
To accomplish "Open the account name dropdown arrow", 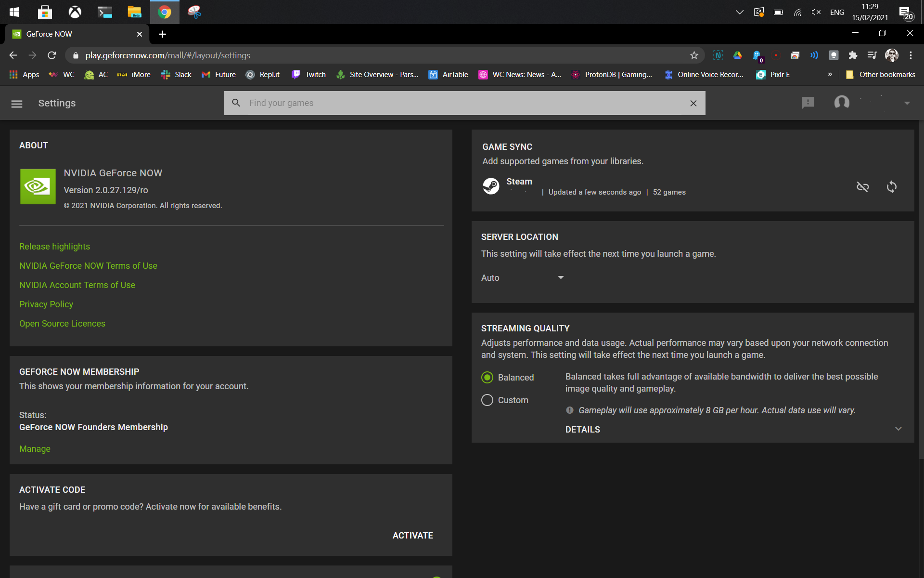I will (x=907, y=103).
